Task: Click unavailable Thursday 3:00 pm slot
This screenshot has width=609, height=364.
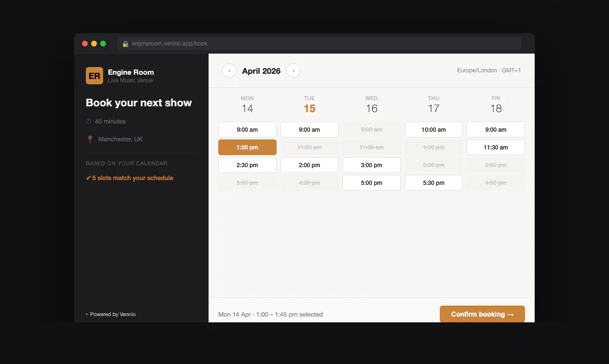Action: point(433,165)
